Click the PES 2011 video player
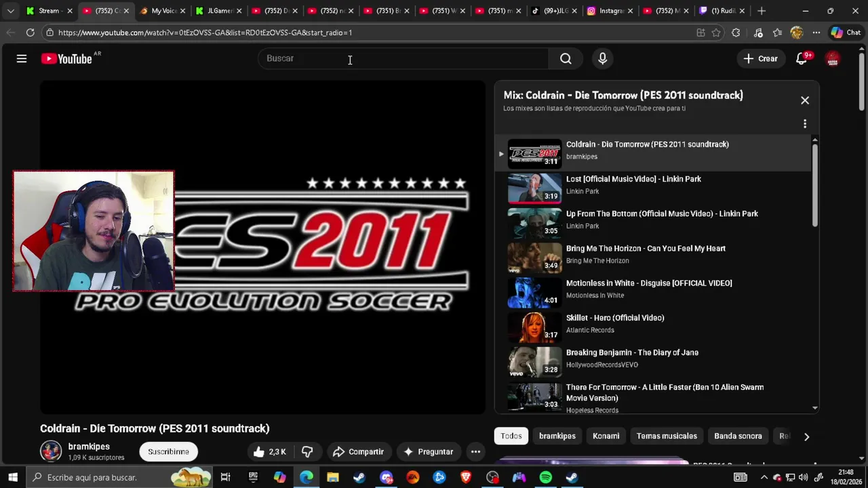This screenshot has width=868, height=488. coord(263,247)
